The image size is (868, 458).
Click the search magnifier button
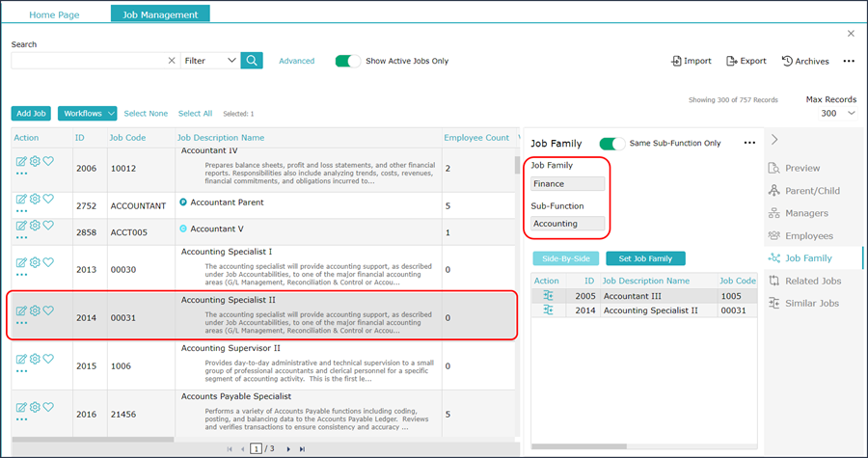point(252,61)
